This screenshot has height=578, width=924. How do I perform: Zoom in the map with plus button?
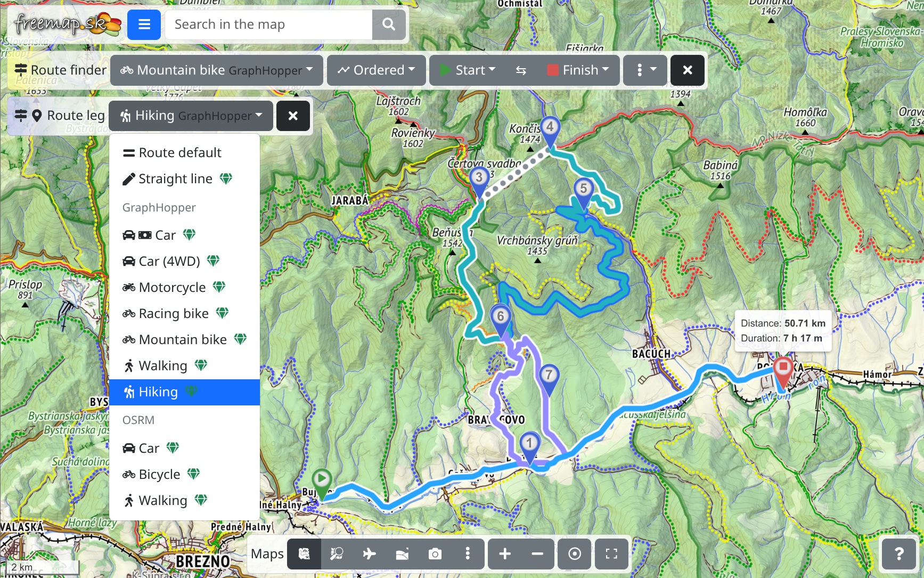click(504, 554)
